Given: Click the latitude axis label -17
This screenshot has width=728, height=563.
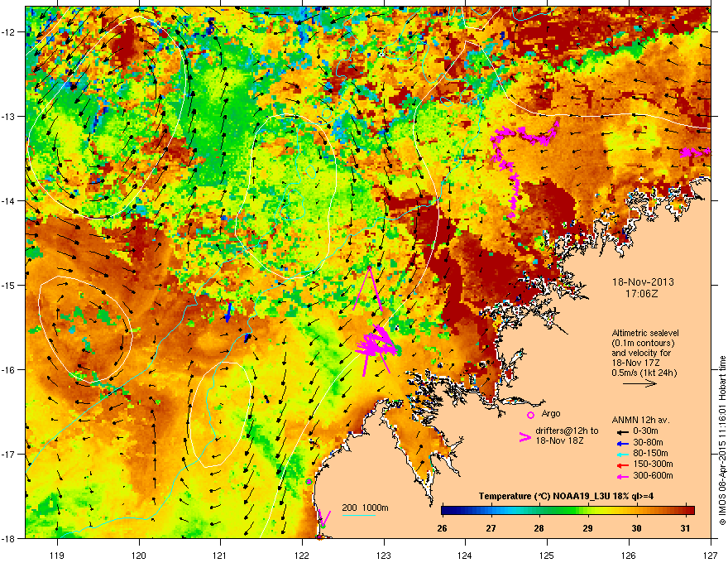Looking at the screenshot, I should (9, 454).
